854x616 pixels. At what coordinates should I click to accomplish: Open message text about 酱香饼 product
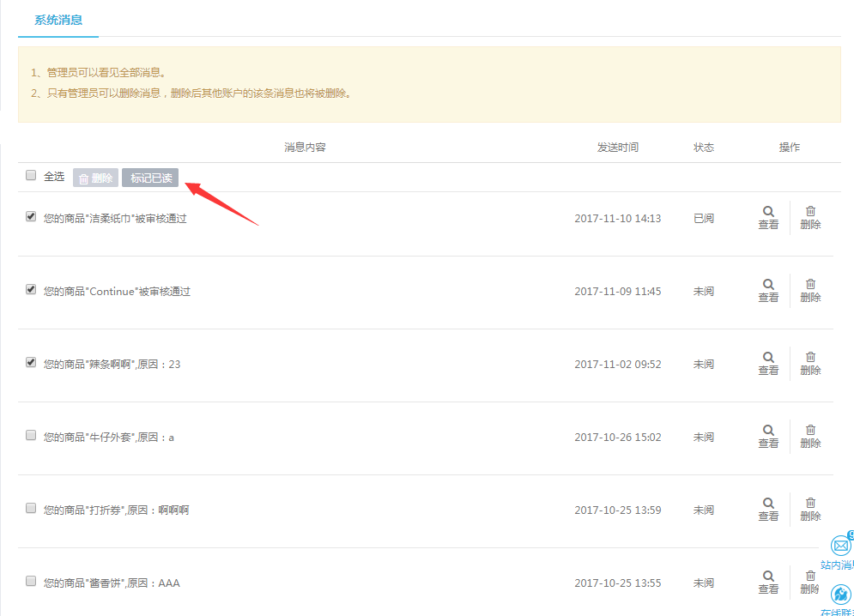point(112,583)
